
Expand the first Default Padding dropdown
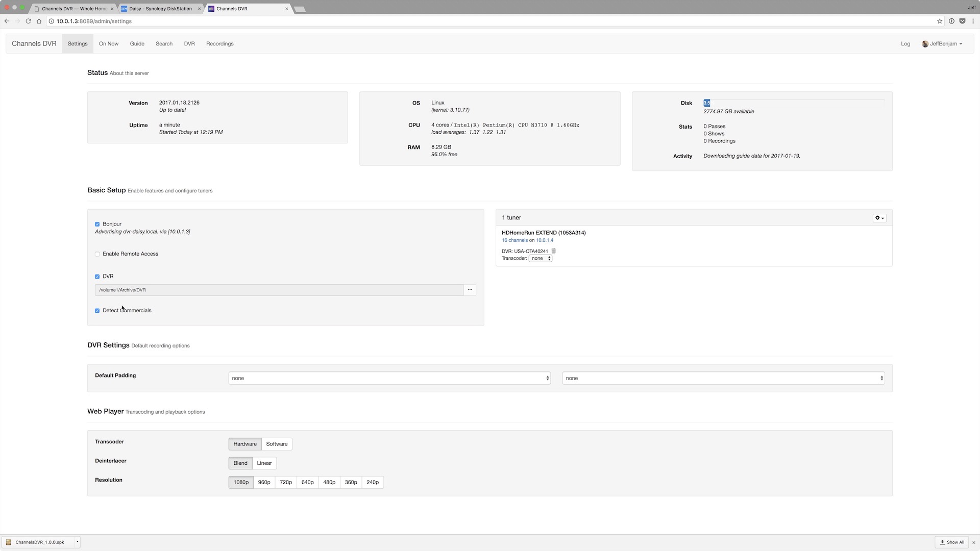pyautogui.click(x=389, y=378)
